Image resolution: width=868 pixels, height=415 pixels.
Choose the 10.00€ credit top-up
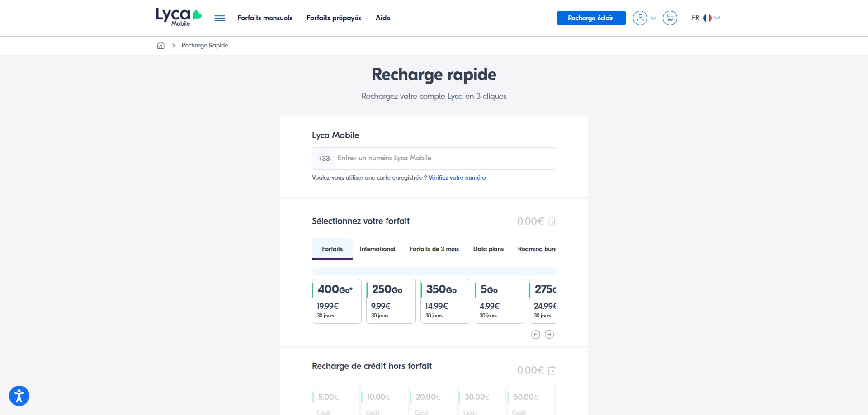coord(385,400)
